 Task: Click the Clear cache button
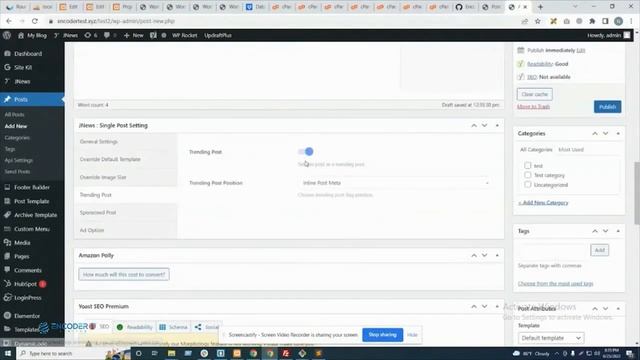[x=534, y=94]
